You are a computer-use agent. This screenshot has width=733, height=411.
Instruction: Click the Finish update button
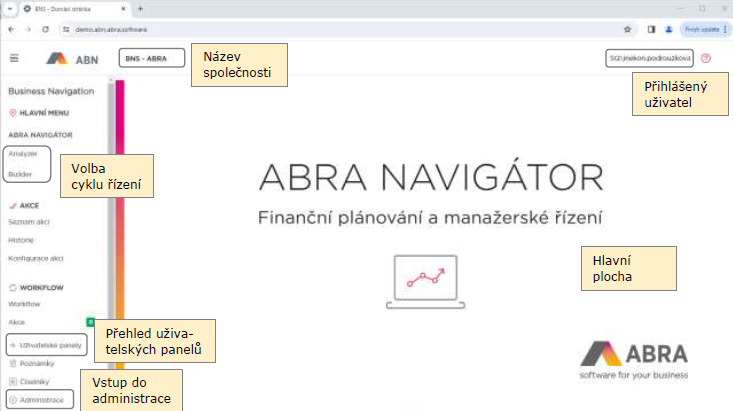click(x=702, y=29)
